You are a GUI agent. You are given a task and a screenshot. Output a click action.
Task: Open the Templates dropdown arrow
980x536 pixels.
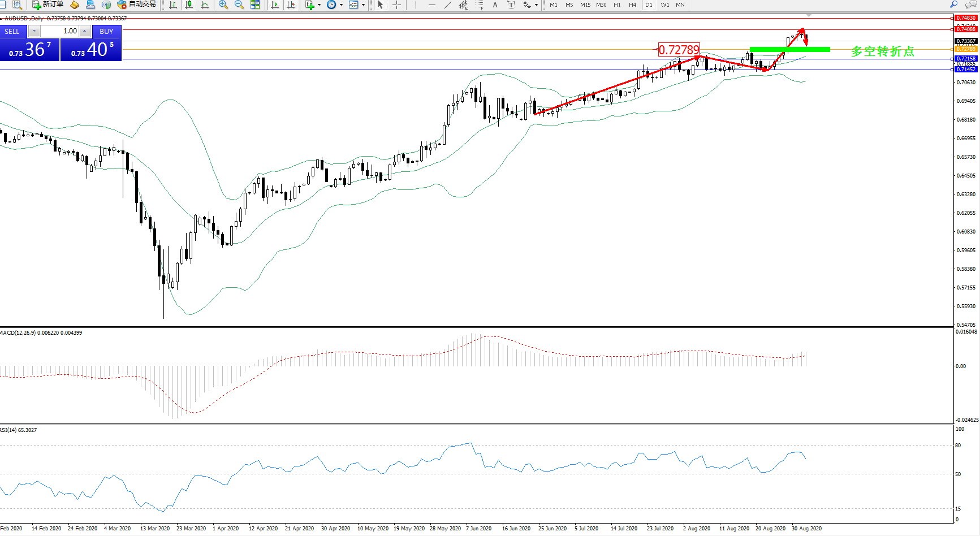pos(363,5)
